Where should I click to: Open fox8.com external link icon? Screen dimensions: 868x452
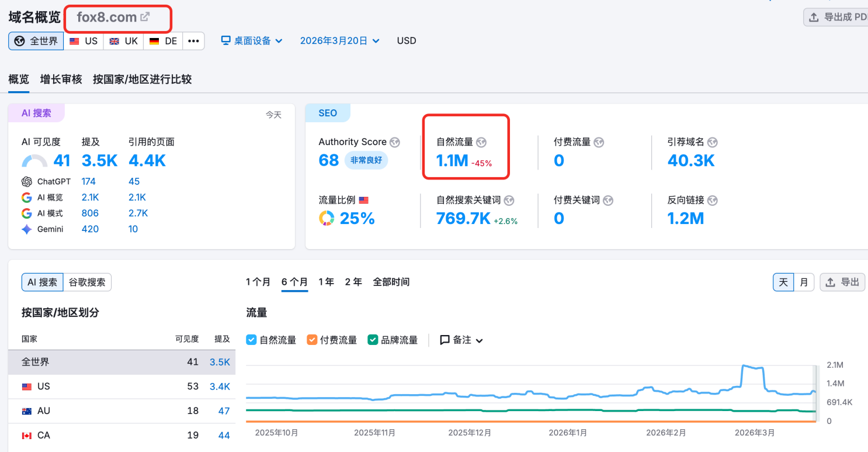click(x=145, y=17)
